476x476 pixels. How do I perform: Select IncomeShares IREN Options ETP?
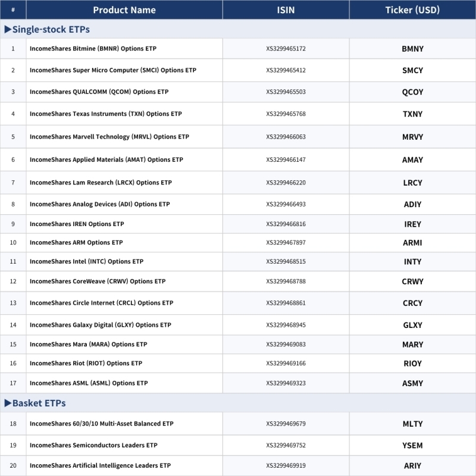(x=77, y=224)
